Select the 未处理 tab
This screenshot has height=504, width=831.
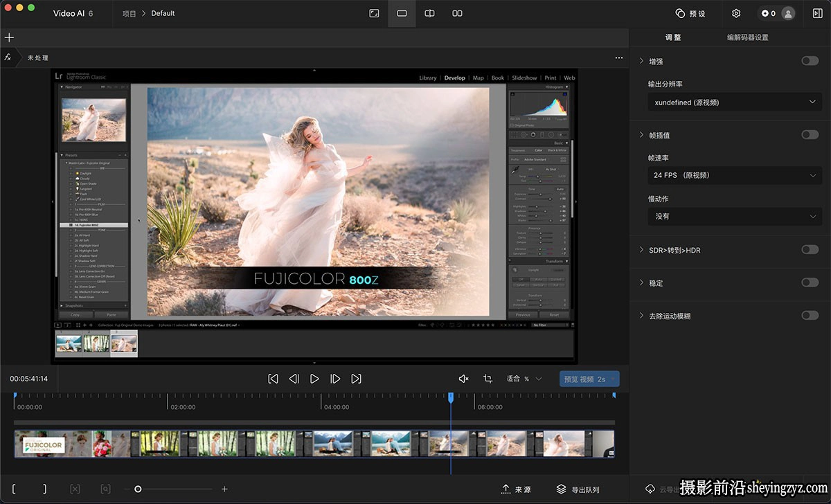(x=38, y=57)
